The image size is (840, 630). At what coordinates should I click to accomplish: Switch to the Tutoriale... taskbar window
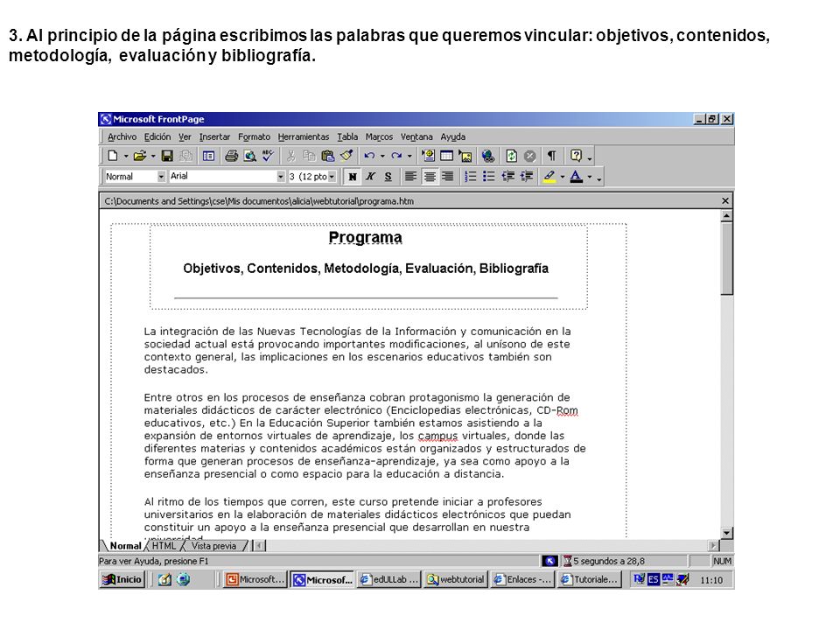[589, 579]
